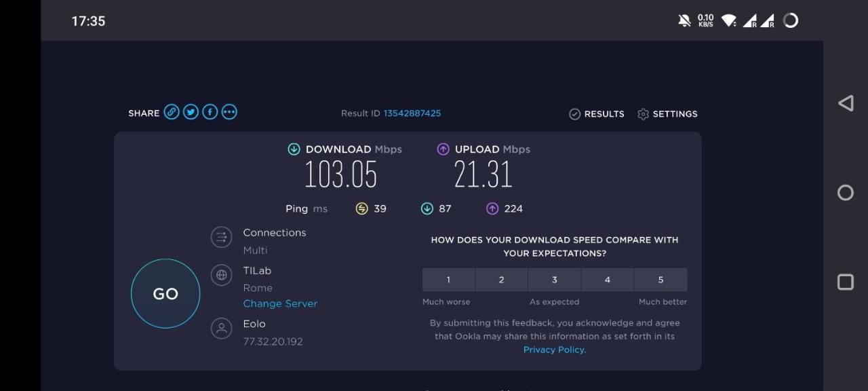The width and height of the screenshot is (868, 391).
Task: Open the Change Server link
Action: (280, 303)
